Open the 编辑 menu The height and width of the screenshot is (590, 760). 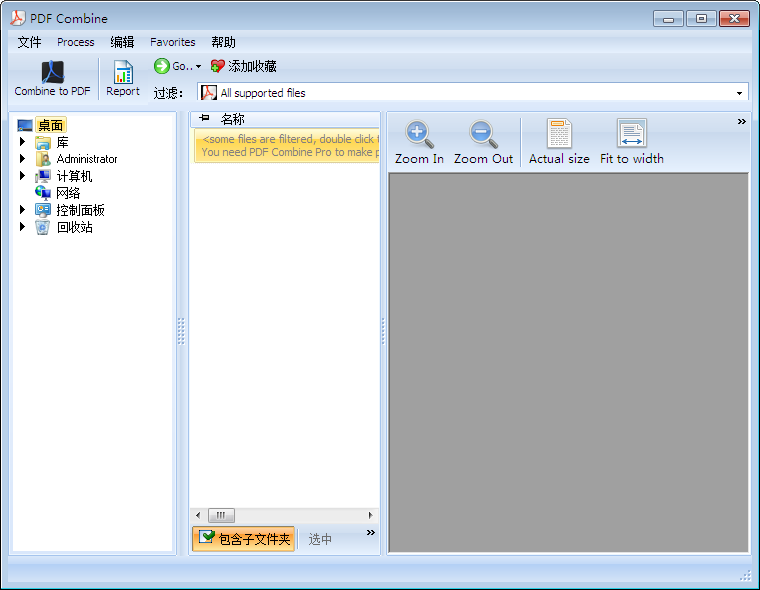click(x=122, y=42)
